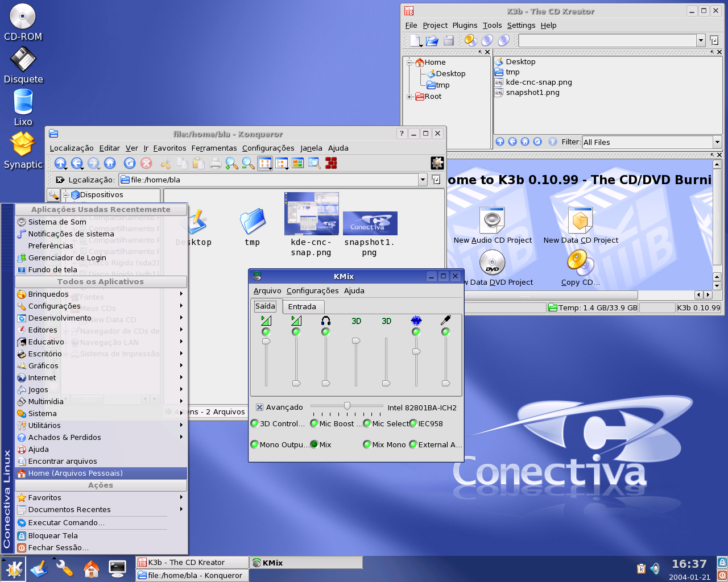Image resolution: width=728 pixels, height=582 pixels.
Task: Click the Copy CD icon in K3b
Action: [x=580, y=263]
